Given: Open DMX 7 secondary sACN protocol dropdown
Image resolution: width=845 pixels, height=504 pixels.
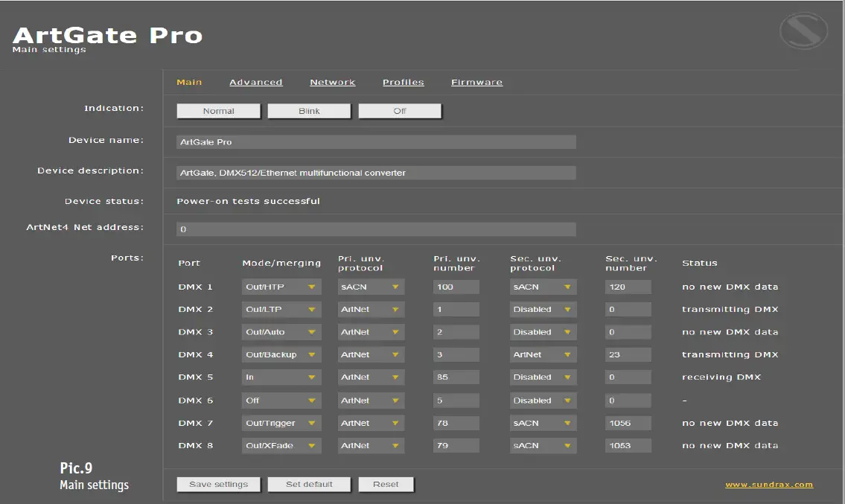Looking at the screenshot, I should [x=543, y=424].
